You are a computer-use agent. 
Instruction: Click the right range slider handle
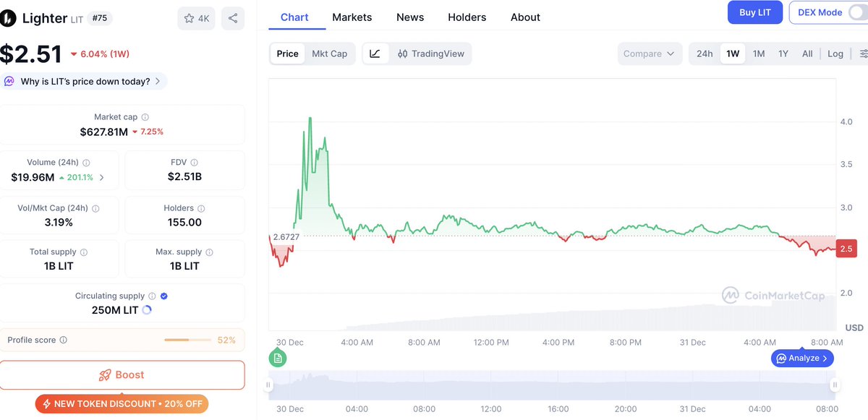pos(835,385)
